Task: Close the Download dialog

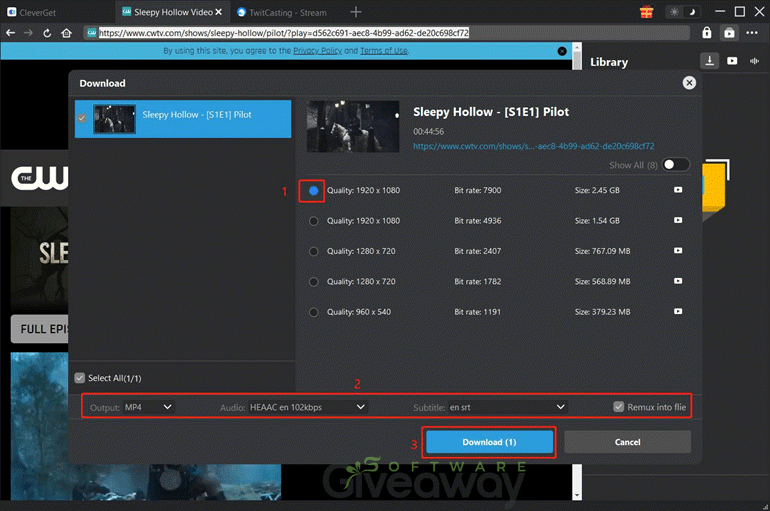Action: click(x=689, y=83)
